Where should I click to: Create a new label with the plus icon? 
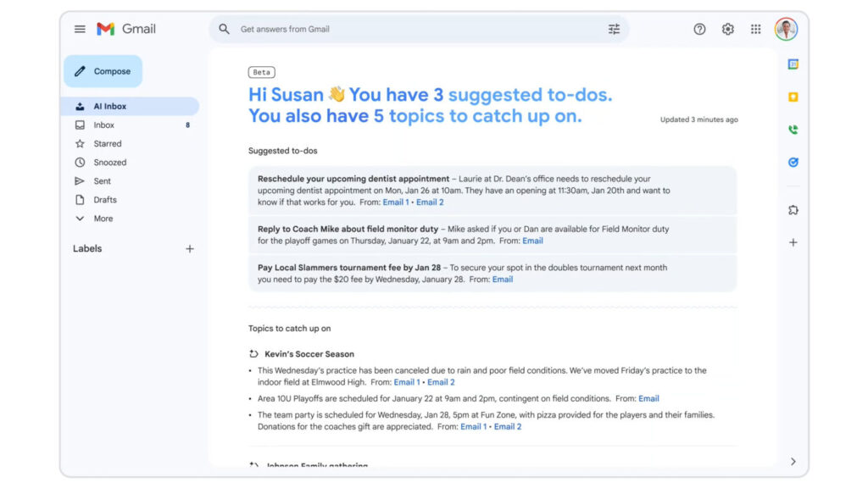coord(190,248)
